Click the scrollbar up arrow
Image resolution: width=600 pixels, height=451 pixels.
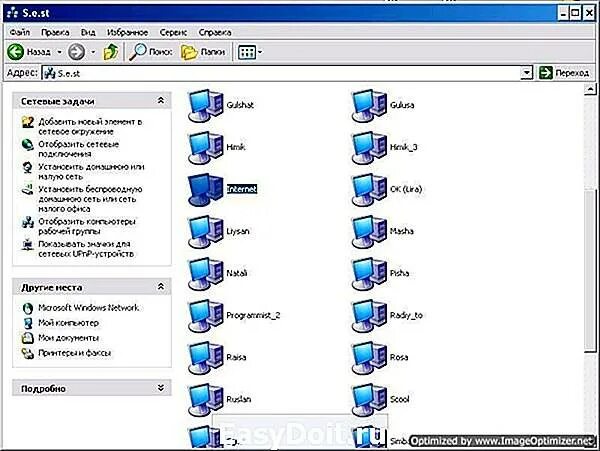pos(590,90)
